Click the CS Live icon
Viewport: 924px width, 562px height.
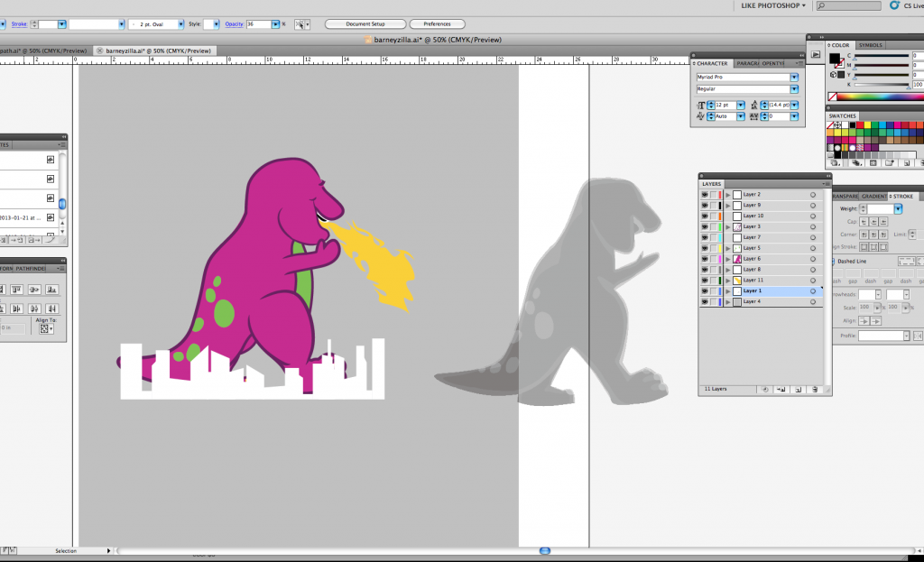point(894,5)
